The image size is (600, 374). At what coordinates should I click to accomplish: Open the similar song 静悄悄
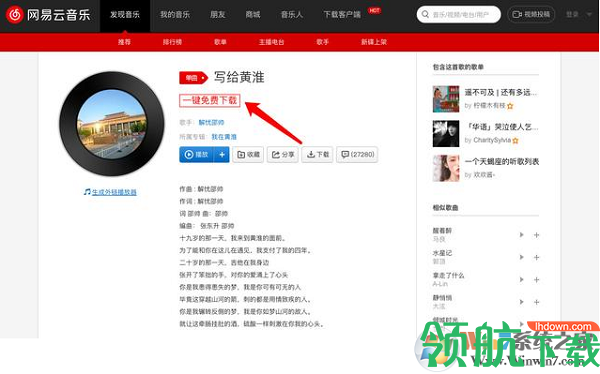[x=442, y=297]
